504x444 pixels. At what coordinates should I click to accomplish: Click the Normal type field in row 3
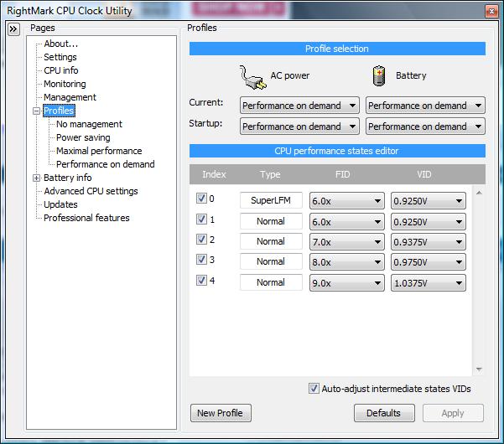[x=271, y=261]
